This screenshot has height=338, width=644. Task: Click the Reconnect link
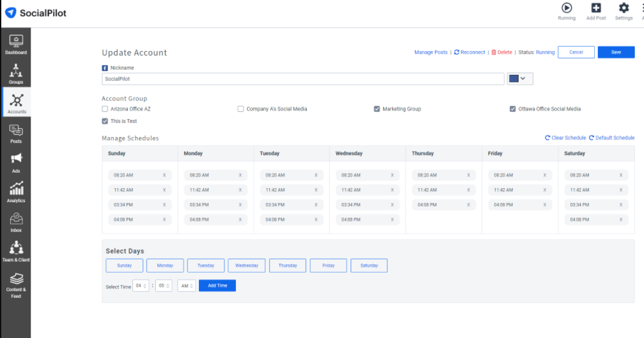[469, 52]
